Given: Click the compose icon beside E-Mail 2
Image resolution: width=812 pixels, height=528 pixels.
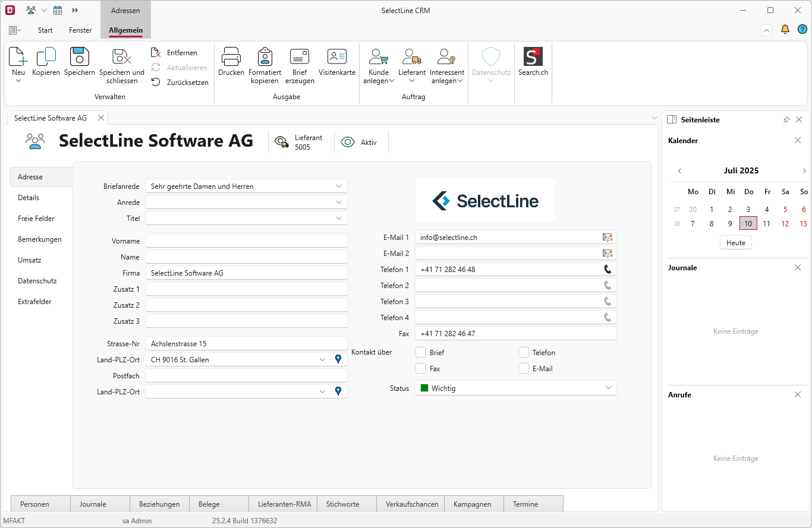Looking at the screenshot, I should (607, 254).
